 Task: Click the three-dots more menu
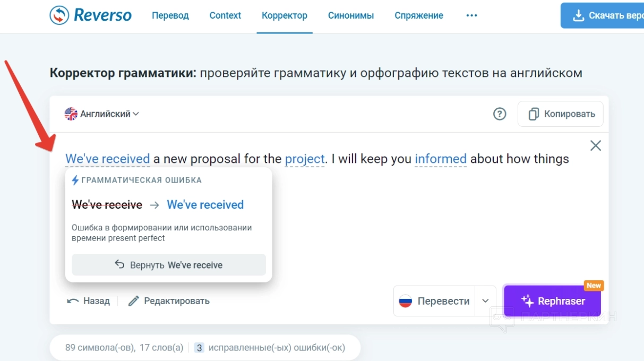click(x=471, y=15)
